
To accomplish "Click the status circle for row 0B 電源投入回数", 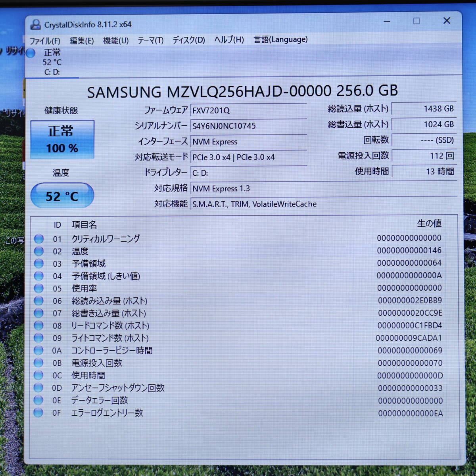I will coord(38,363).
